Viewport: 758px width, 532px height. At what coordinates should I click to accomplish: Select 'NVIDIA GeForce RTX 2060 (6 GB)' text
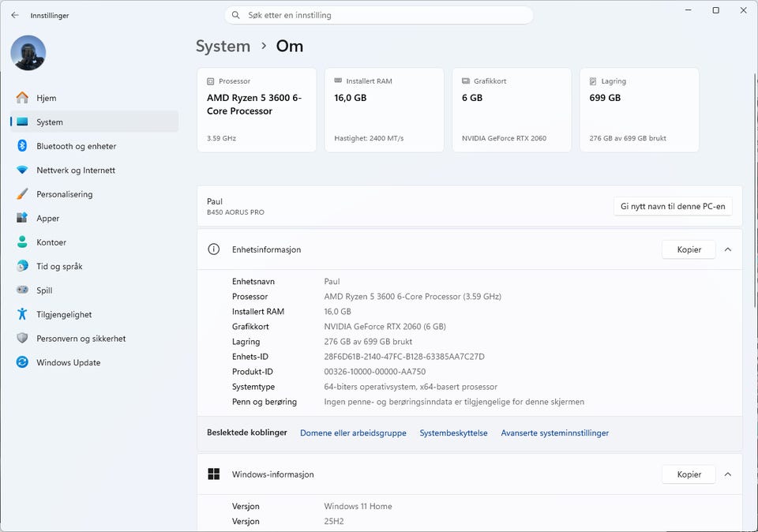(385, 327)
